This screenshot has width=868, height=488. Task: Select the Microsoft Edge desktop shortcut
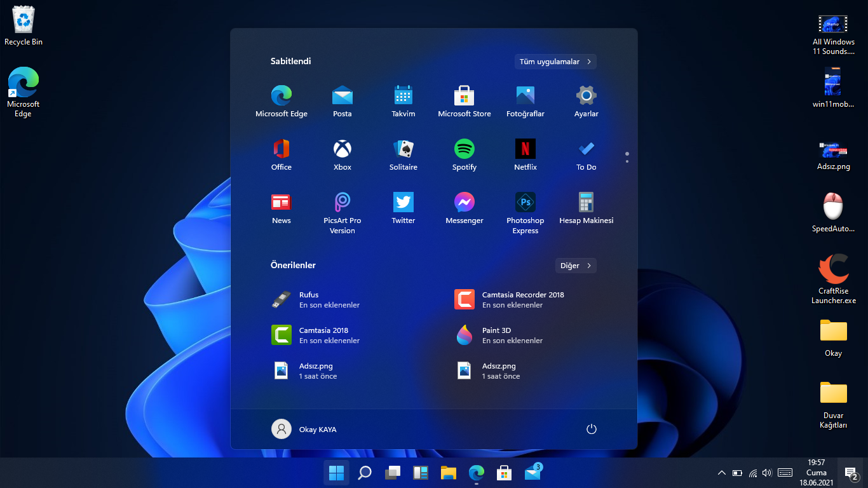coord(24,92)
